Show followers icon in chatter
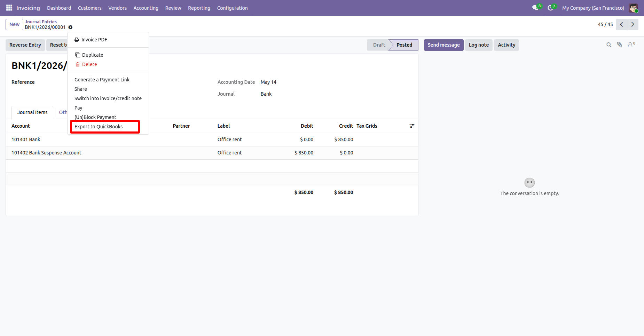 coord(631,45)
